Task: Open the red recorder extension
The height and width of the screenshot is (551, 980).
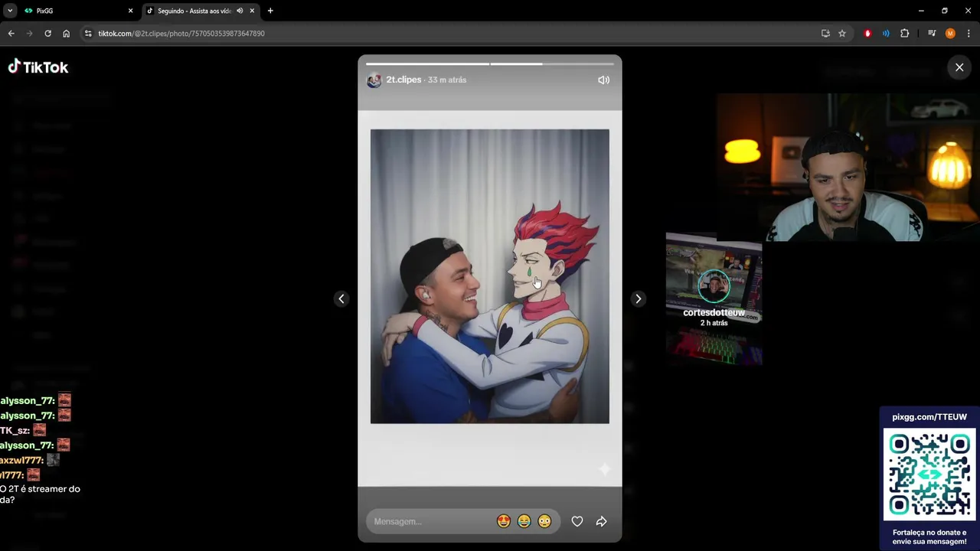Action: (867, 34)
